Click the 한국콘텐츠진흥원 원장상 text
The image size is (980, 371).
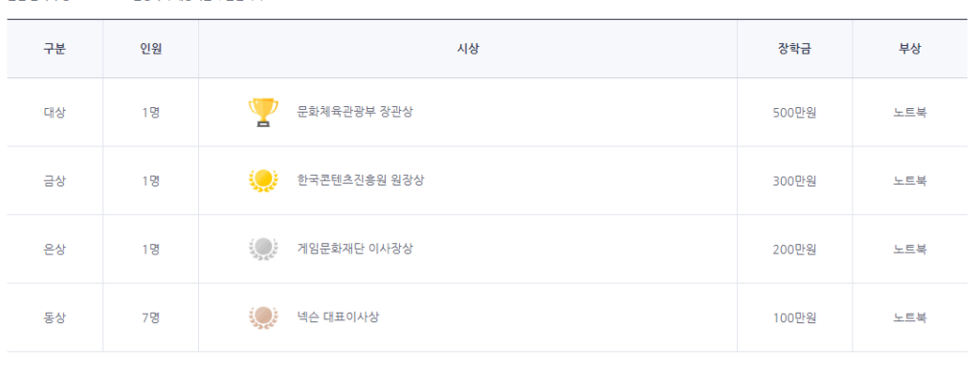click(361, 181)
